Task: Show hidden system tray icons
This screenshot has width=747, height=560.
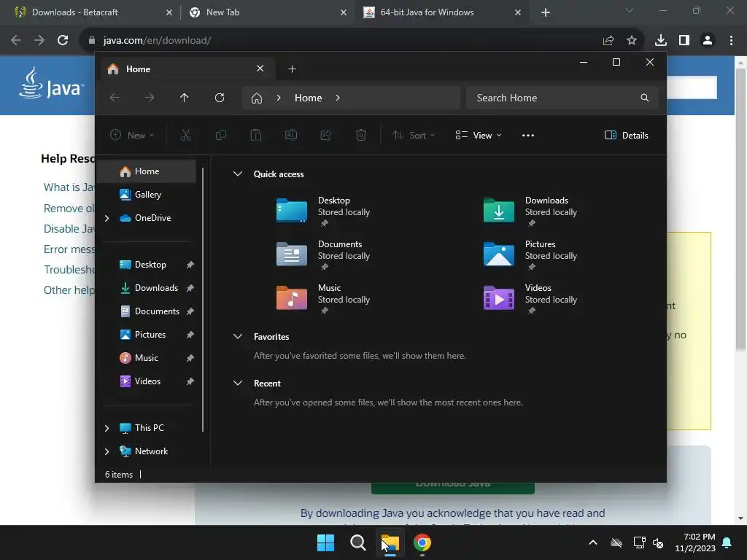Action: click(593, 542)
